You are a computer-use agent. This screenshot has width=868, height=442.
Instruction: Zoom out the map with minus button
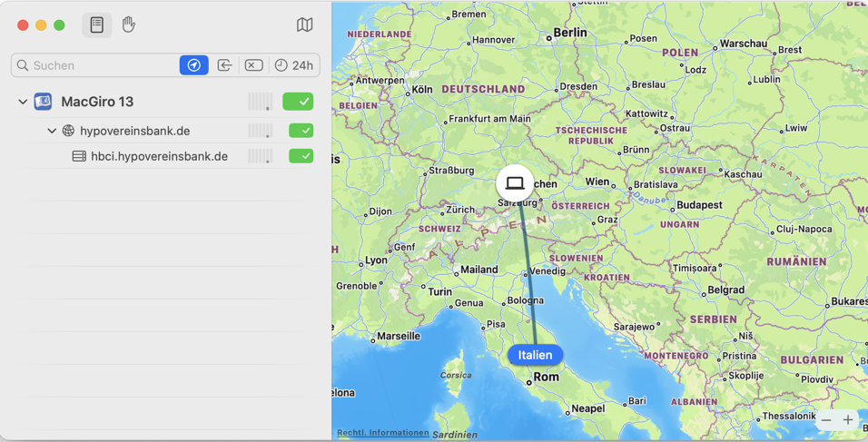click(x=826, y=420)
